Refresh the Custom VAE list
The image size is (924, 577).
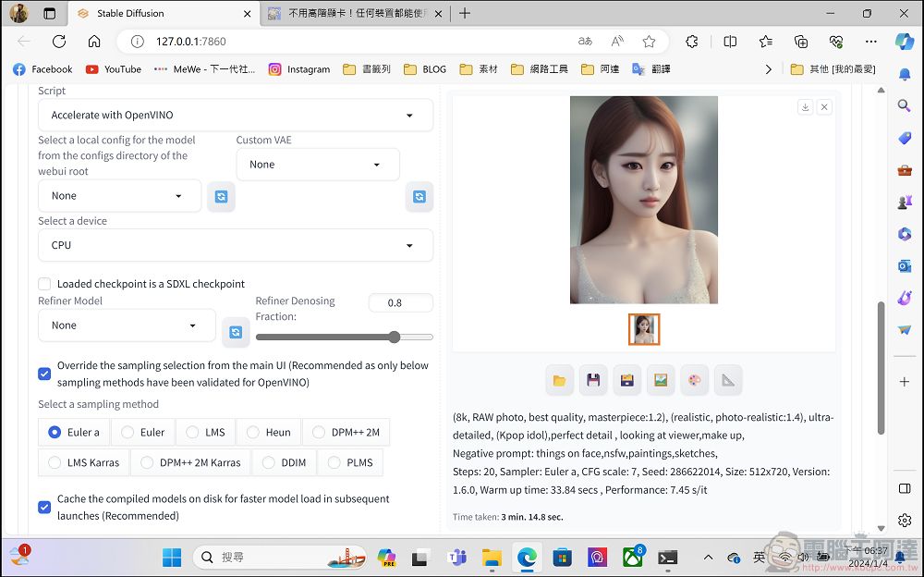coord(419,196)
